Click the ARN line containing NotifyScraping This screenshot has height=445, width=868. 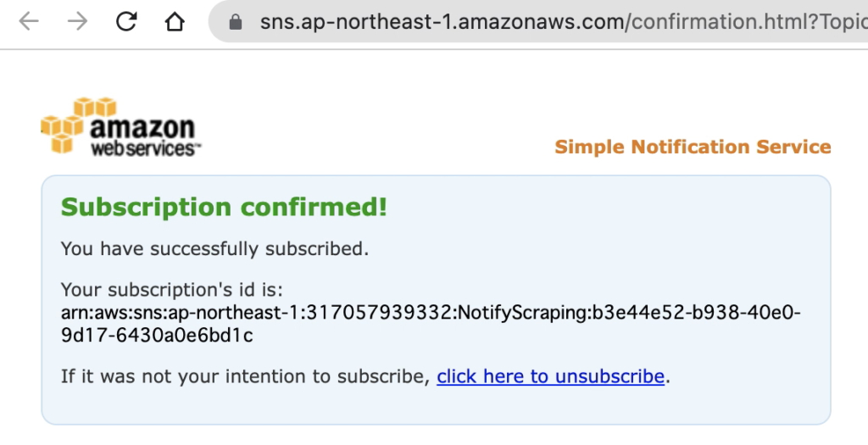(x=431, y=313)
